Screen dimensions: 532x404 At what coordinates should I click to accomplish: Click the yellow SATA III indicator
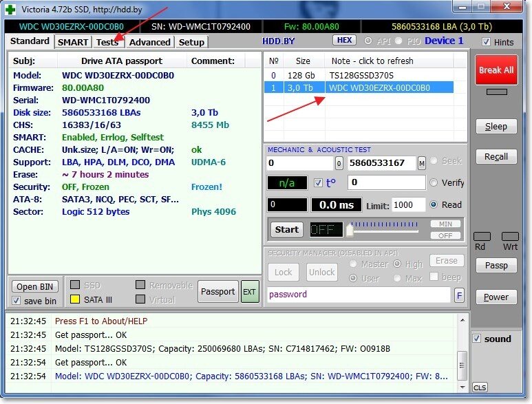pos(75,299)
